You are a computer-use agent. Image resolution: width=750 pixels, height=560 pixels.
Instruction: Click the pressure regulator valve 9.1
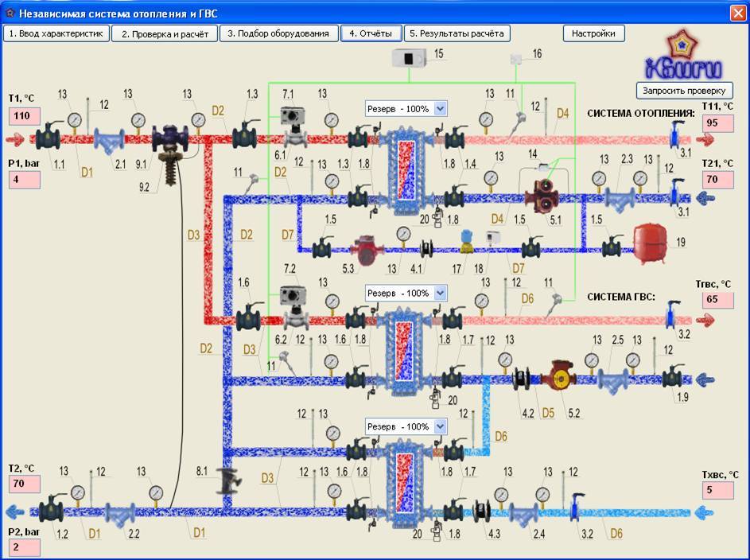point(169,139)
